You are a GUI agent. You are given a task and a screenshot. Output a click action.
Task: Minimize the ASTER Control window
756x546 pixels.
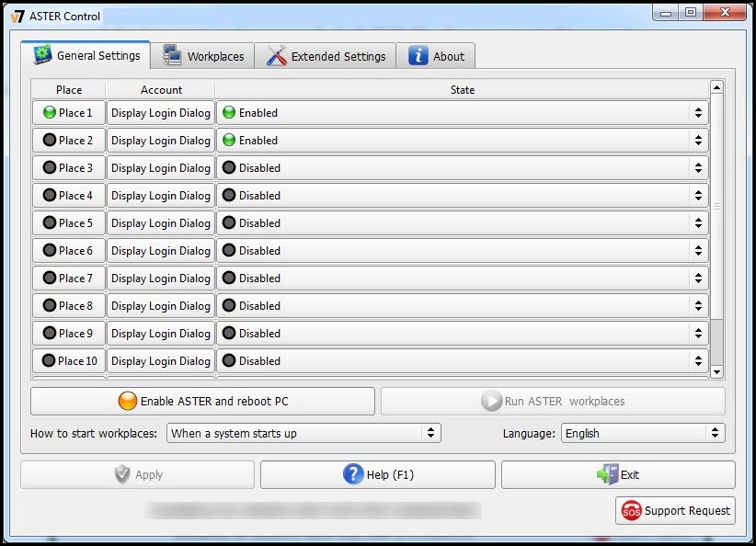click(x=666, y=13)
